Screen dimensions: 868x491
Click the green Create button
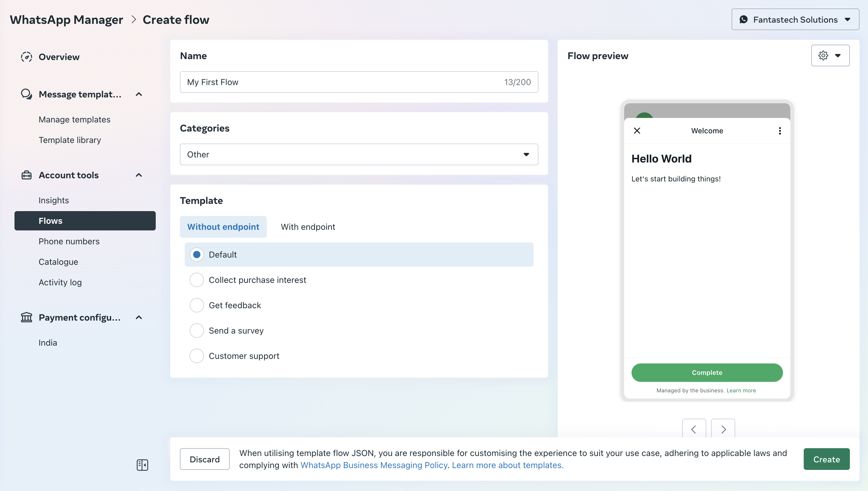tap(827, 459)
